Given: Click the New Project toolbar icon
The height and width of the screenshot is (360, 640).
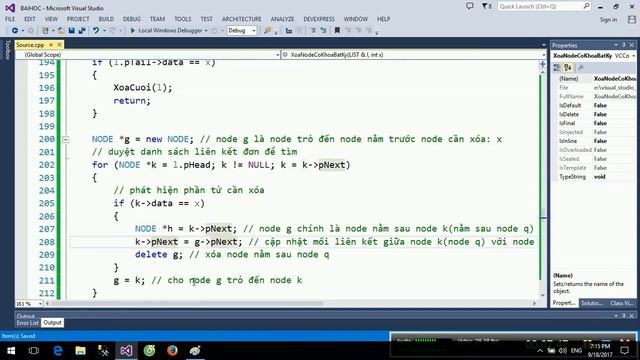Looking at the screenshot, I should [45, 31].
